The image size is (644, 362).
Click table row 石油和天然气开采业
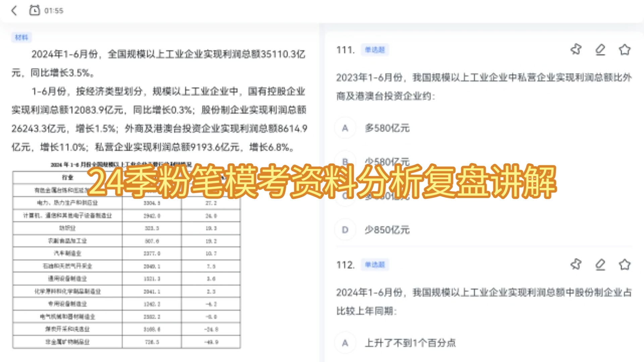point(126,266)
